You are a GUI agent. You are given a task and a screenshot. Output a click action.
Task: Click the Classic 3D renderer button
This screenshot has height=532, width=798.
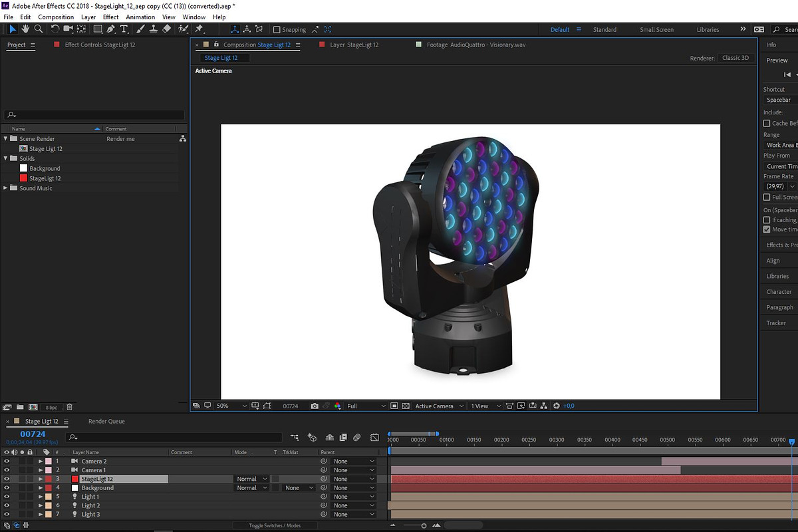735,58
